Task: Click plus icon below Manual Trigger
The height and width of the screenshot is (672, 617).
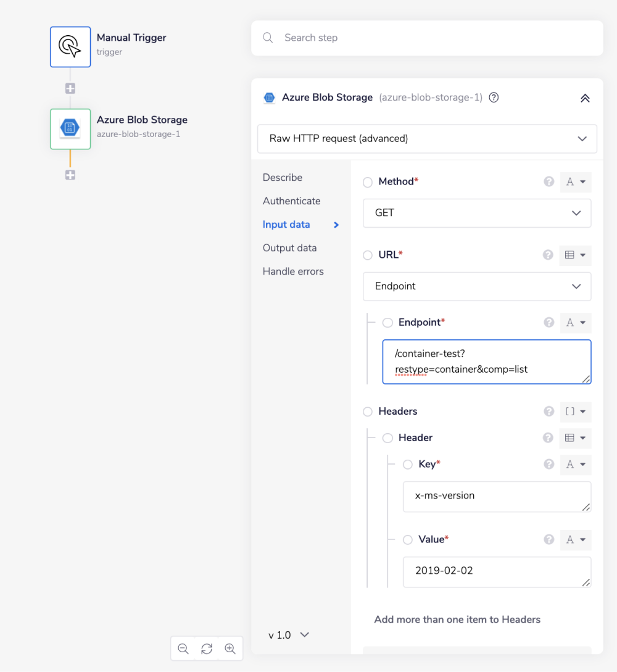Action: click(70, 88)
